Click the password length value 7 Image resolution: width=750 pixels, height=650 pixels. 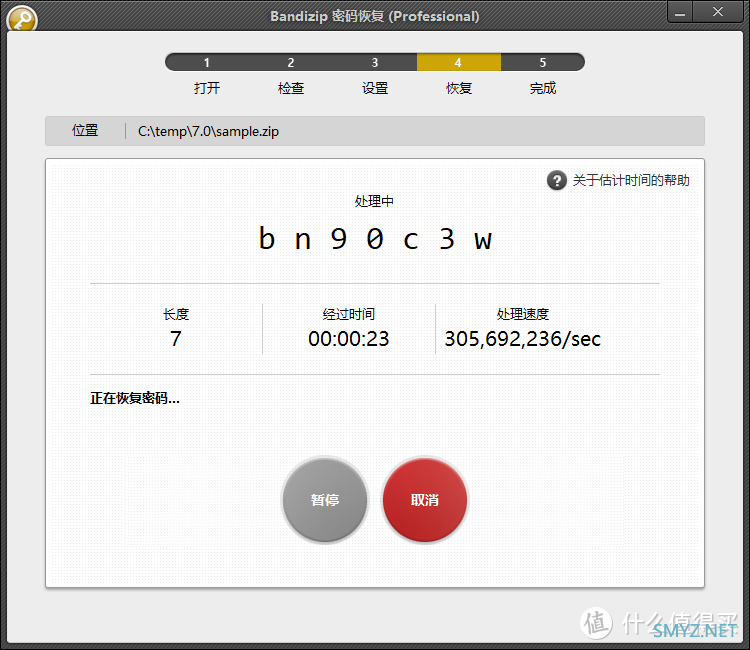click(x=176, y=339)
